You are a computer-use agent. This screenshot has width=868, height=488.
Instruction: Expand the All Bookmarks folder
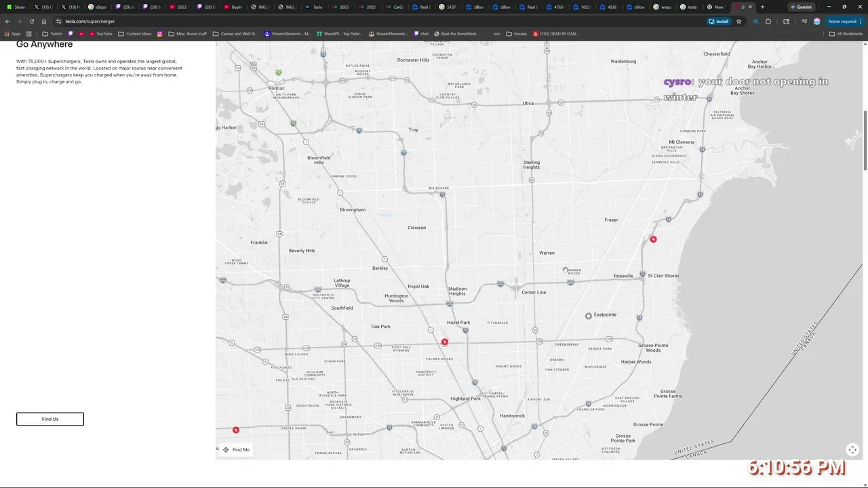(x=846, y=33)
